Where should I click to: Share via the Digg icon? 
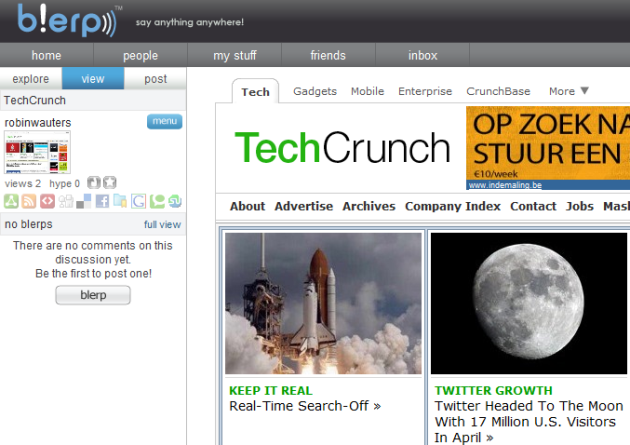point(66,201)
